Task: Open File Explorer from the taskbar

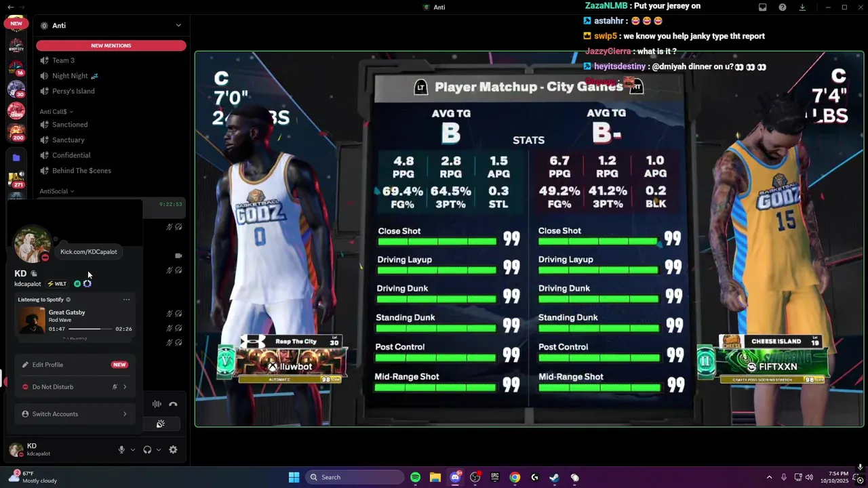Action: pyautogui.click(x=435, y=477)
